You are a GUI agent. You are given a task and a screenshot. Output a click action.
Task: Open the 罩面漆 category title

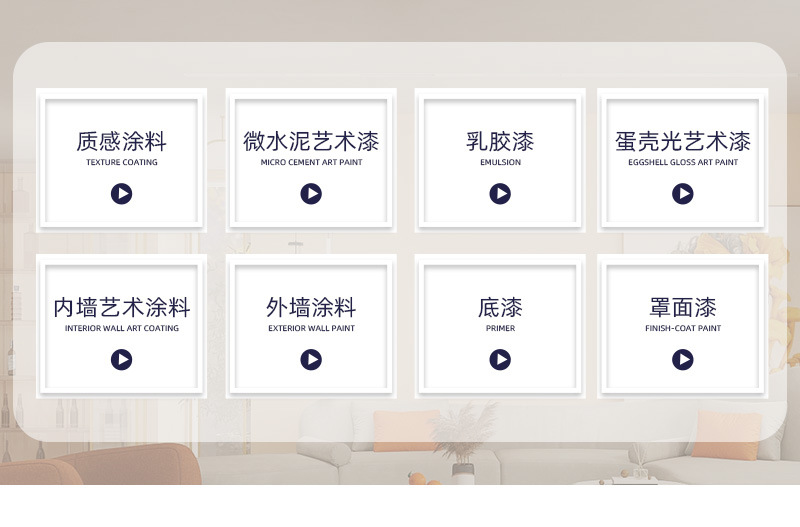(683, 308)
